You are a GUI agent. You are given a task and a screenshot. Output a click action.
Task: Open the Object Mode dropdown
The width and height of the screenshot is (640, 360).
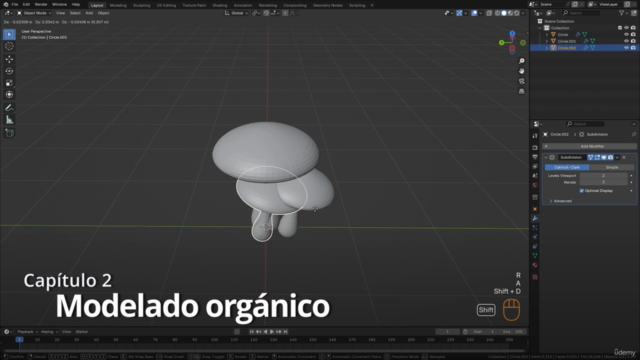(x=34, y=13)
